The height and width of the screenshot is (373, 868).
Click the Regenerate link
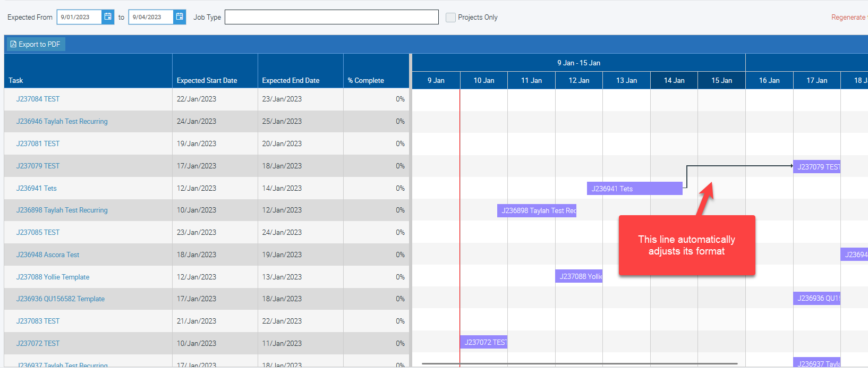coord(848,18)
